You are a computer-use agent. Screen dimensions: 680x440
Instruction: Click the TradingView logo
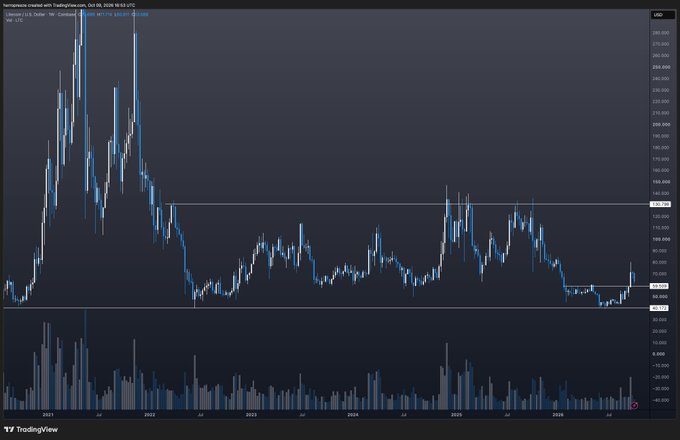(31, 430)
